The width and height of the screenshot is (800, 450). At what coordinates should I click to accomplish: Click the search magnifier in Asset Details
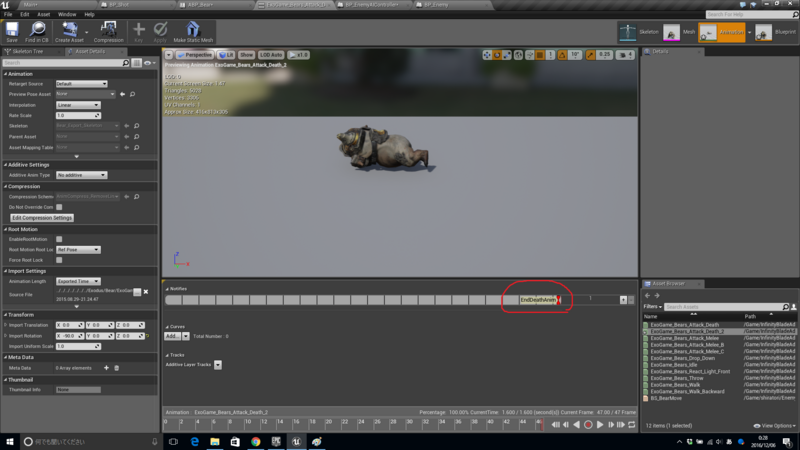point(126,63)
